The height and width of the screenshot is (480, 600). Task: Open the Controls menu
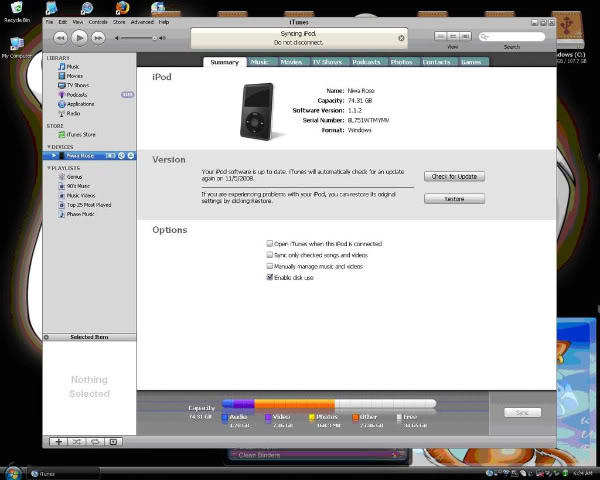click(x=98, y=22)
